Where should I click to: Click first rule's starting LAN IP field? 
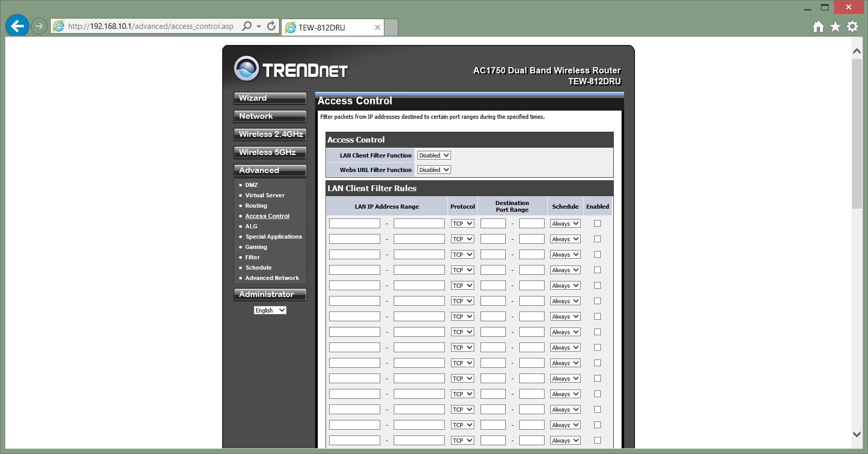[x=354, y=224]
